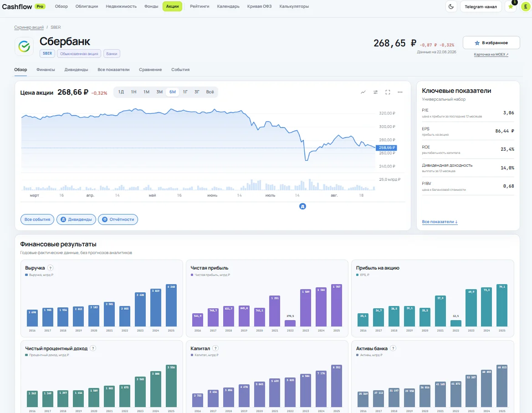Toggle Дивиденды events filter

pos(77,219)
